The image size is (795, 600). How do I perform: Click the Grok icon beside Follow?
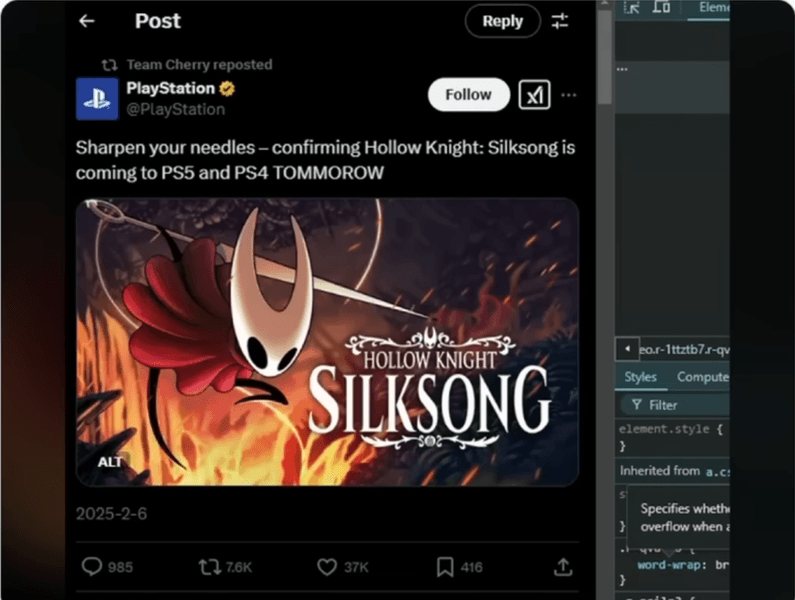536,95
